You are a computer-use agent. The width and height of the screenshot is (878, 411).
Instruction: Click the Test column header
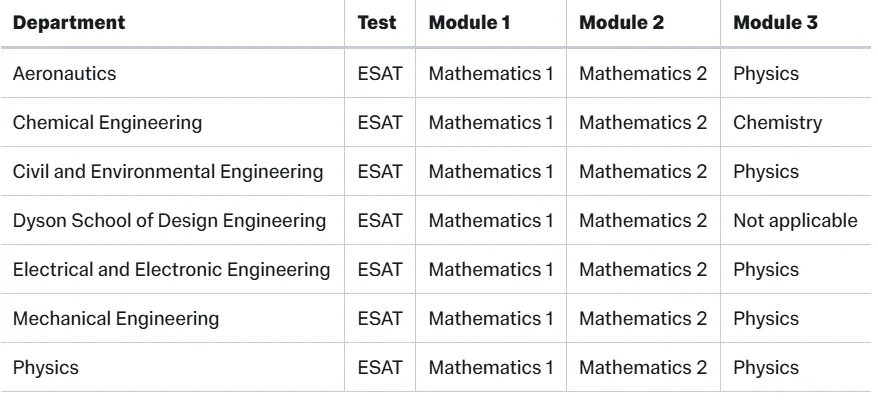(377, 23)
